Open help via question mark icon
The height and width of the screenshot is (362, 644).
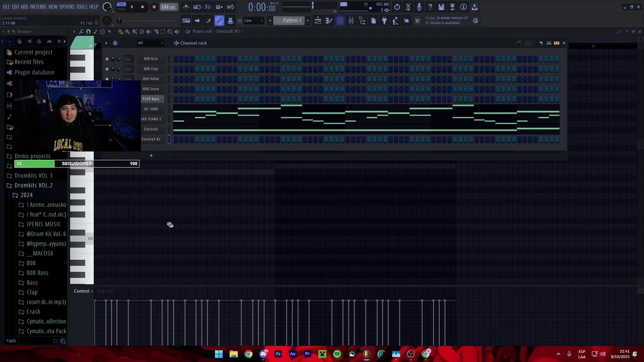click(x=430, y=7)
